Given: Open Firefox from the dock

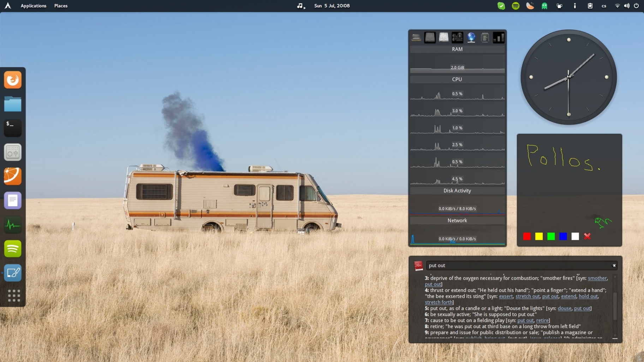Looking at the screenshot, I should [x=13, y=80].
